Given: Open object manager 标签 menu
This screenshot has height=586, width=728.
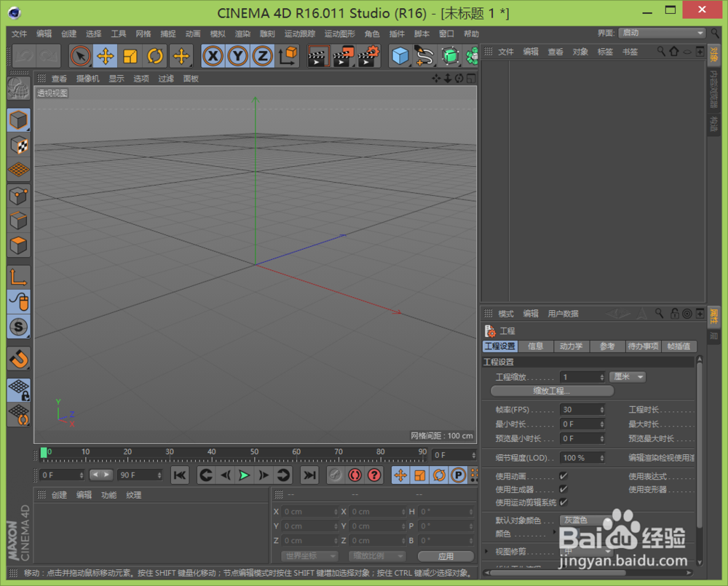Looking at the screenshot, I should point(605,52).
